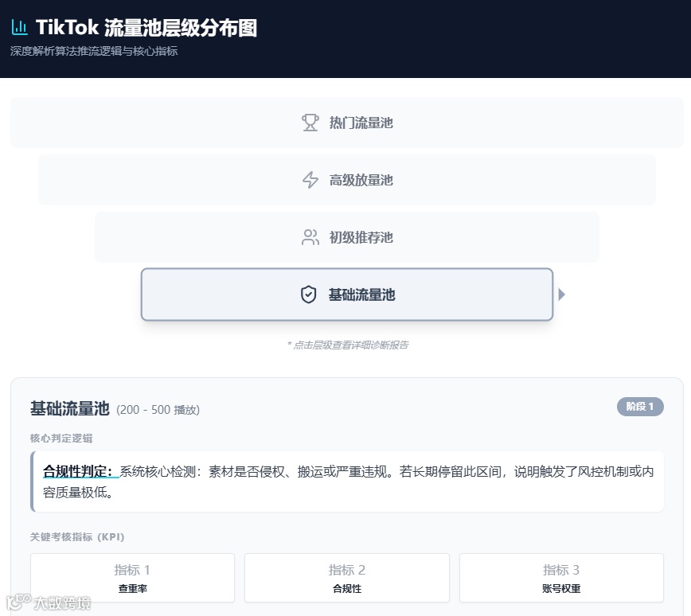
Task: Click the shield check icon in 基础流量池
Action: coord(309,294)
